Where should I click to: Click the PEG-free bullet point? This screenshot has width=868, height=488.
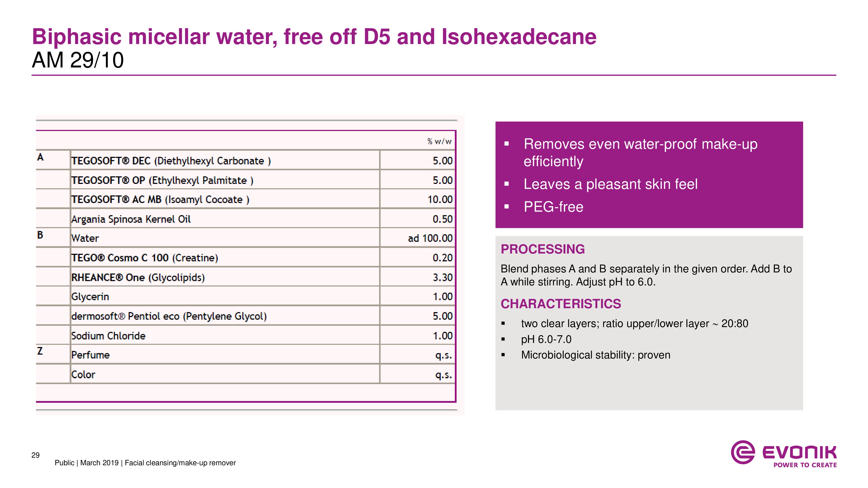click(x=553, y=207)
